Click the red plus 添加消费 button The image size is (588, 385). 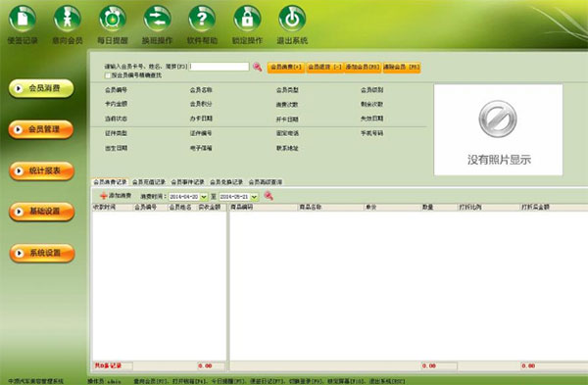[x=116, y=196]
